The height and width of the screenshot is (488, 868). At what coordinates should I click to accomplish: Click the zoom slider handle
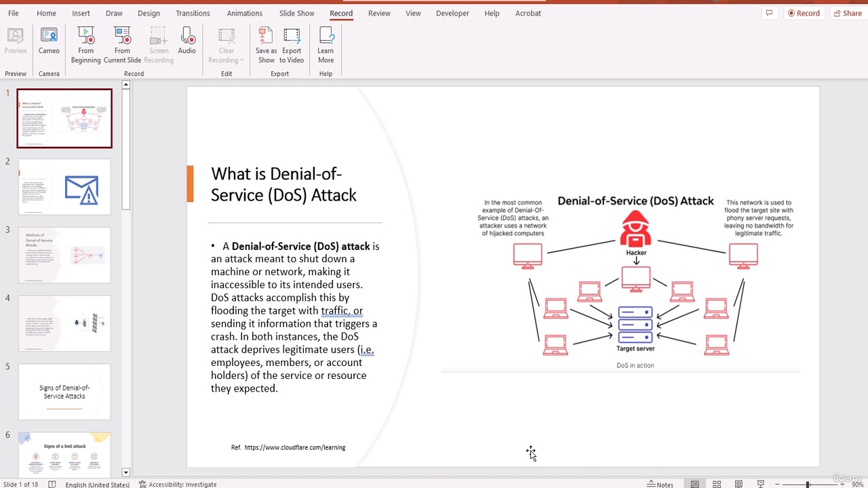point(807,484)
